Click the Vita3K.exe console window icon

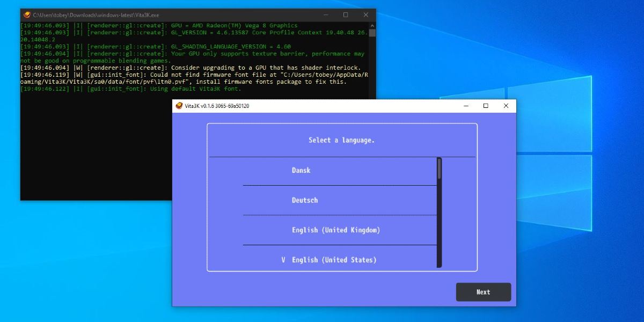pyautogui.click(x=27, y=15)
